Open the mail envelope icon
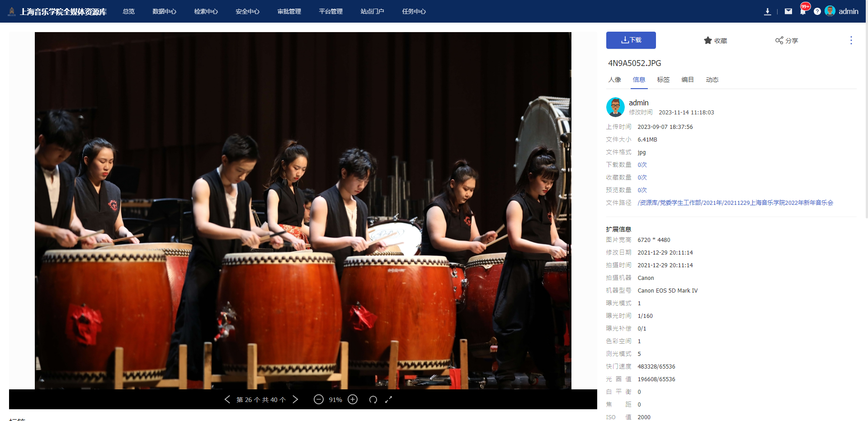 click(788, 11)
